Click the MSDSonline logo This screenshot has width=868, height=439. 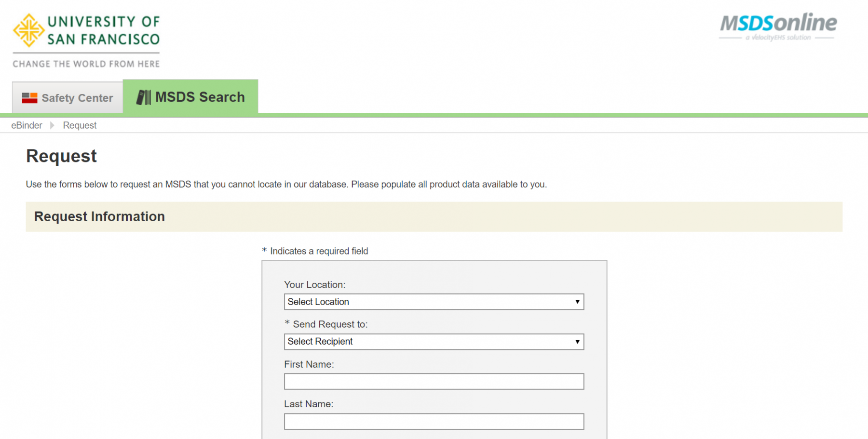pyautogui.click(x=778, y=27)
